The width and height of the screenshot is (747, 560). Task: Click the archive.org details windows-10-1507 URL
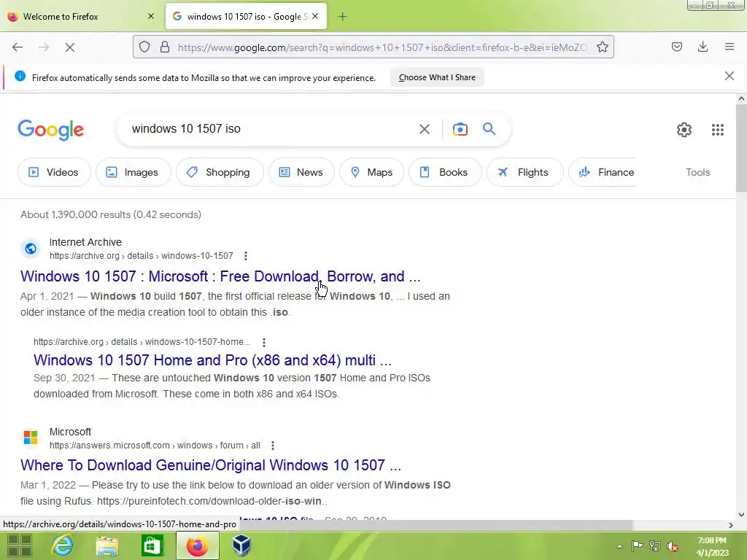click(x=141, y=256)
